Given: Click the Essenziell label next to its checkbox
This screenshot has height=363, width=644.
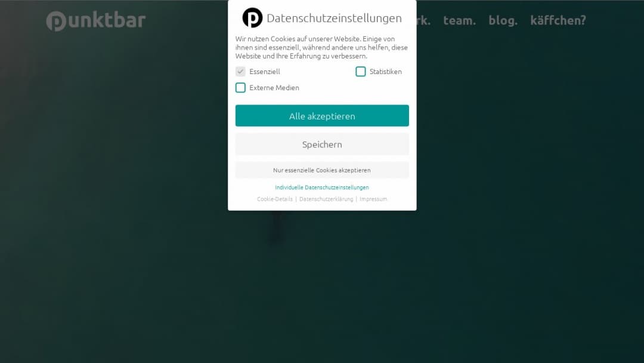Looking at the screenshot, I should pos(265,71).
